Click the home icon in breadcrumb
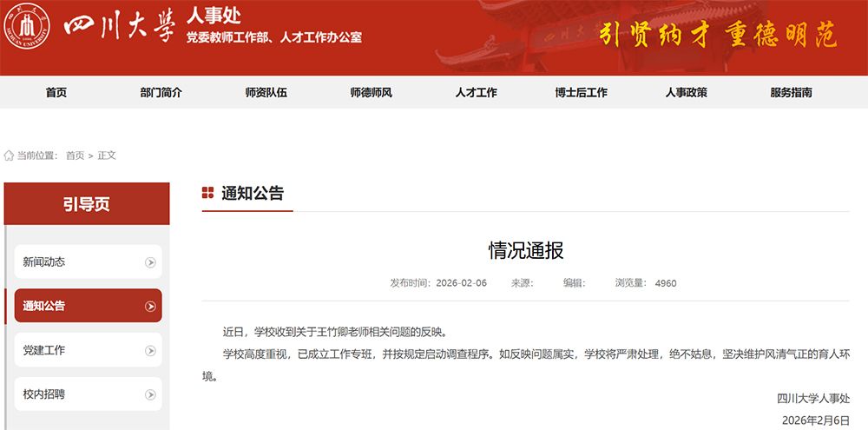This screenshot has width=868, height=430. pyautogui.click(x=9, y=155)
